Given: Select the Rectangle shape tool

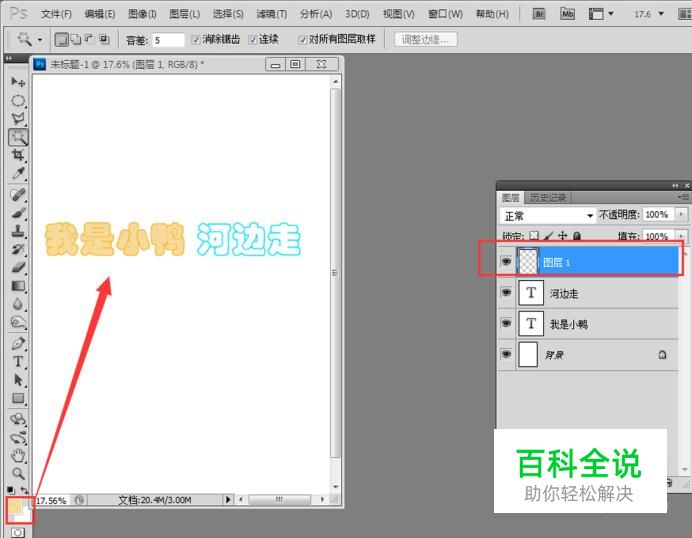Looking at the screenshot, I should point(18,399).
